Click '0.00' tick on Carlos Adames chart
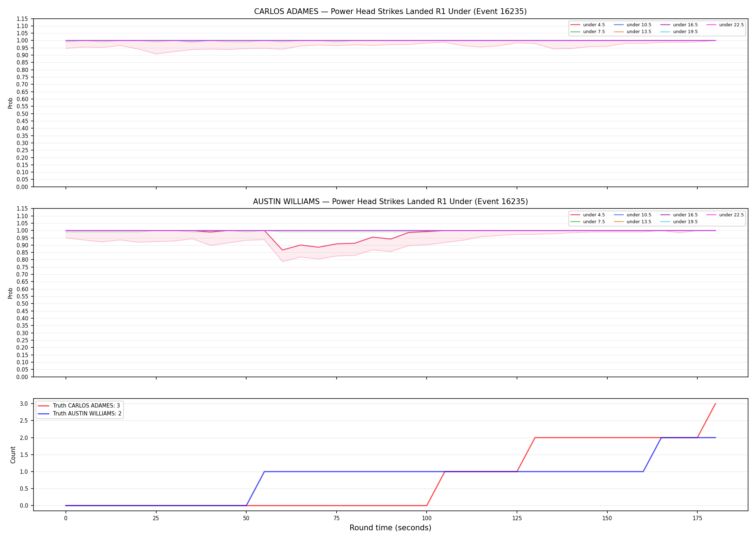 pyautogui.click(x=22, y=187)
